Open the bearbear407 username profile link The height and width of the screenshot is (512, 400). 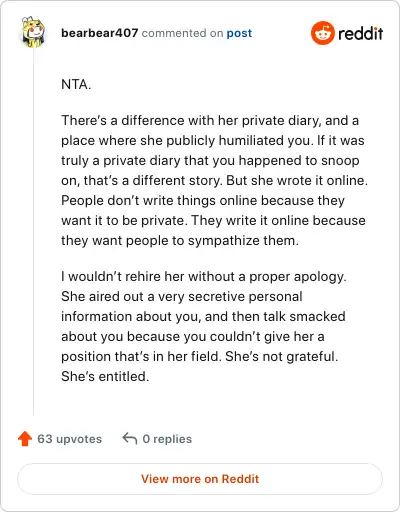pos(99,33)
